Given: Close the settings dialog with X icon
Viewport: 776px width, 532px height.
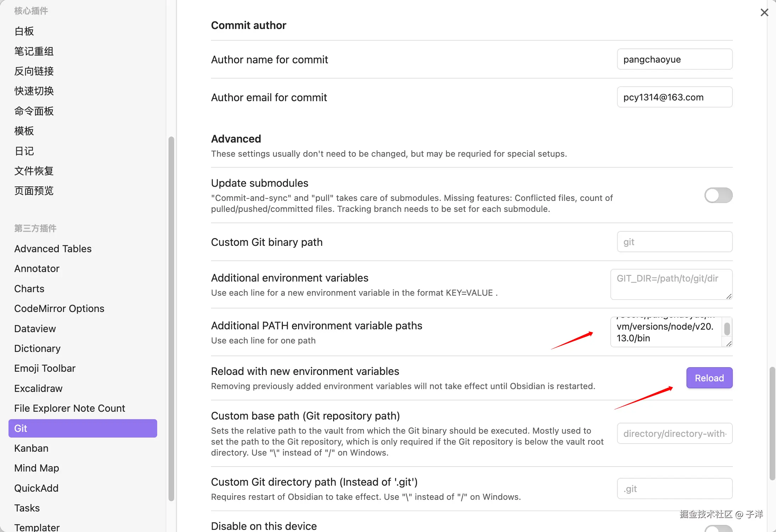Looking at the screenshot, I should coord(764,13).
